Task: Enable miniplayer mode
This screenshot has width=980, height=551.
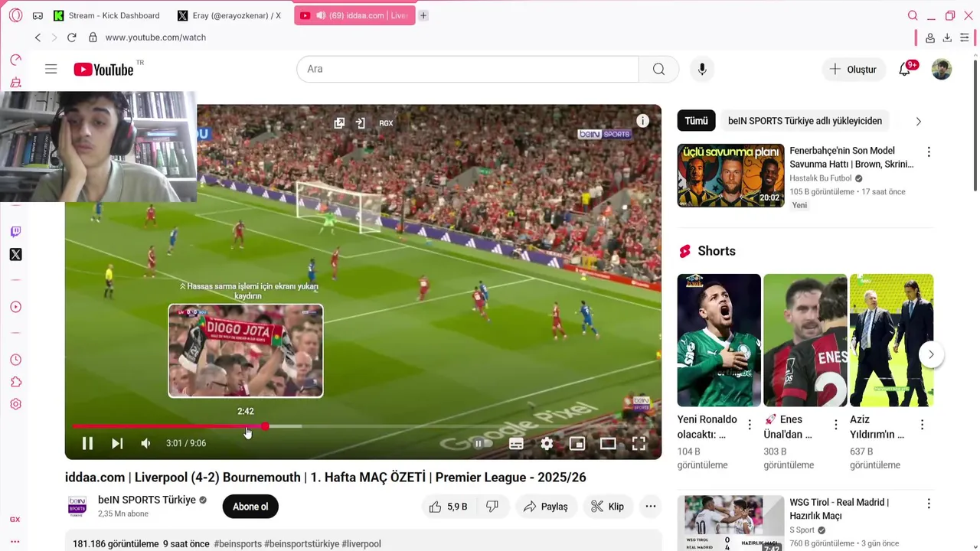Action: 577,443
